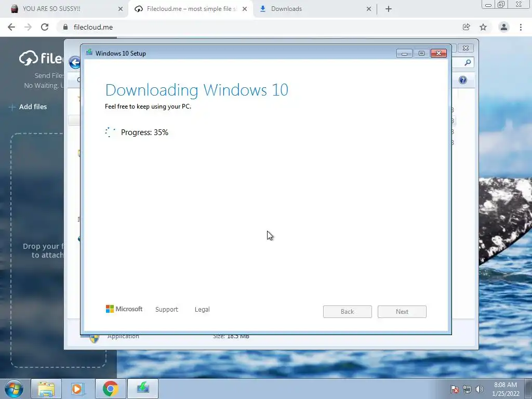Image resolution: width=532 pixels, height=399 pixels.
Task: Open the taskbar clock and date
Action: (506, 389)
